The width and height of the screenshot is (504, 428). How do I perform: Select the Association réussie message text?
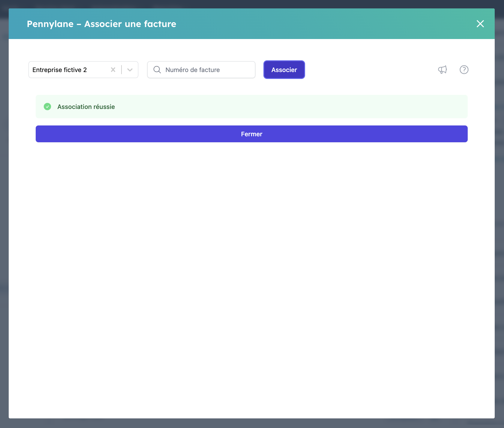[86, 107]
